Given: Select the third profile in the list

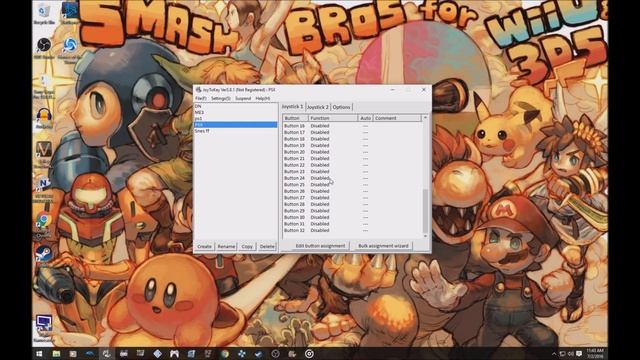Looking at the screenshot, I should pyautogui.click(x=235, y=118).
